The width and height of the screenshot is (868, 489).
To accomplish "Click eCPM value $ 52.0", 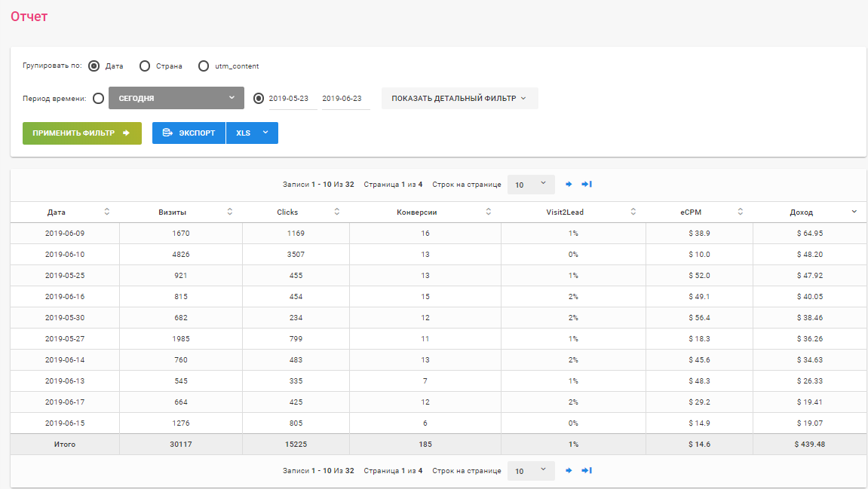I will (699, 276).
